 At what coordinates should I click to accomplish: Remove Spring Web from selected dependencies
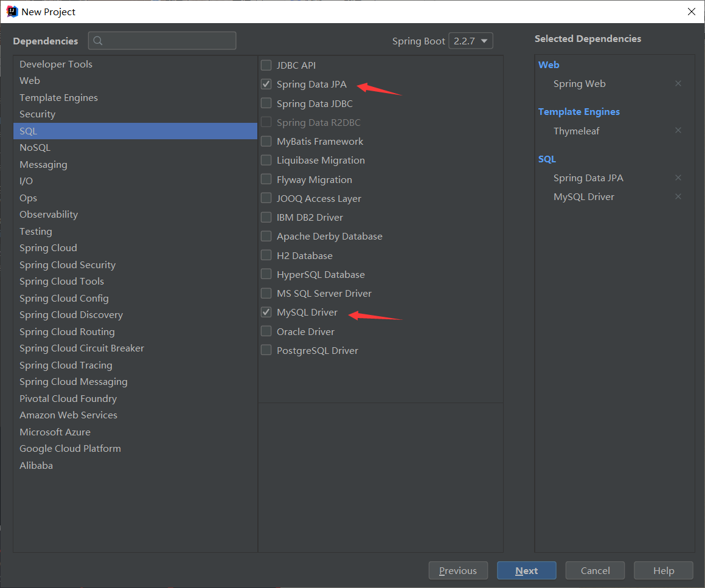coord(678,84)
